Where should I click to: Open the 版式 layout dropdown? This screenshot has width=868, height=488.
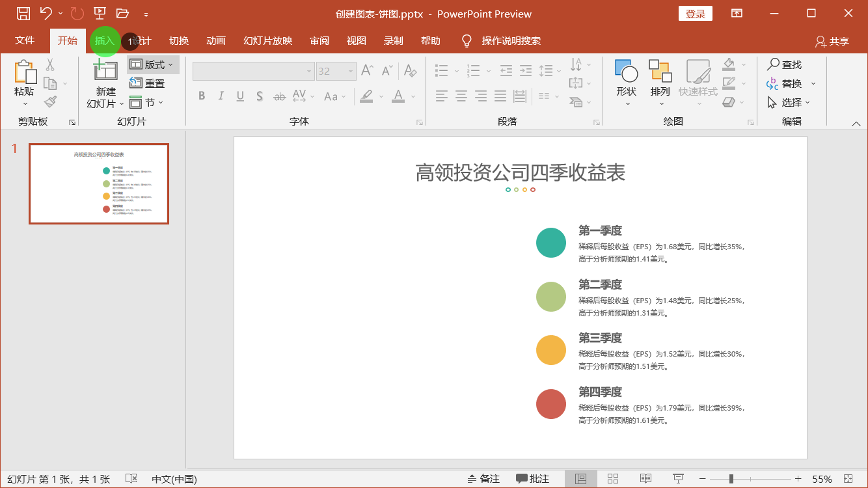[x=153, y=64]
